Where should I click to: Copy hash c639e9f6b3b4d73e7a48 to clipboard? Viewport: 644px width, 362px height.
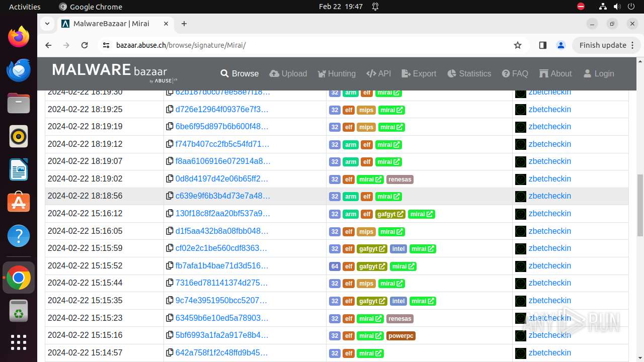click(170, 196)
